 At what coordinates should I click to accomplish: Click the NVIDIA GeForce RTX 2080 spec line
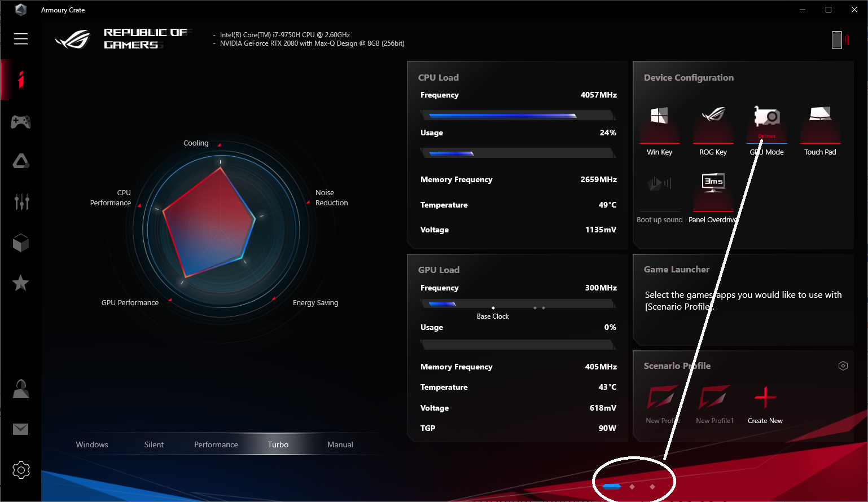pos(312,43)
